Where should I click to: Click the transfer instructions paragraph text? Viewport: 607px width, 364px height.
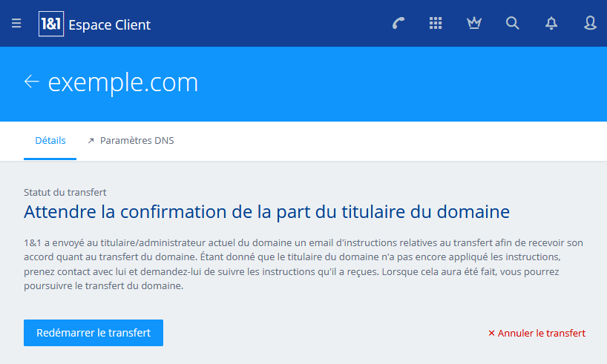(x=303, y=264)
